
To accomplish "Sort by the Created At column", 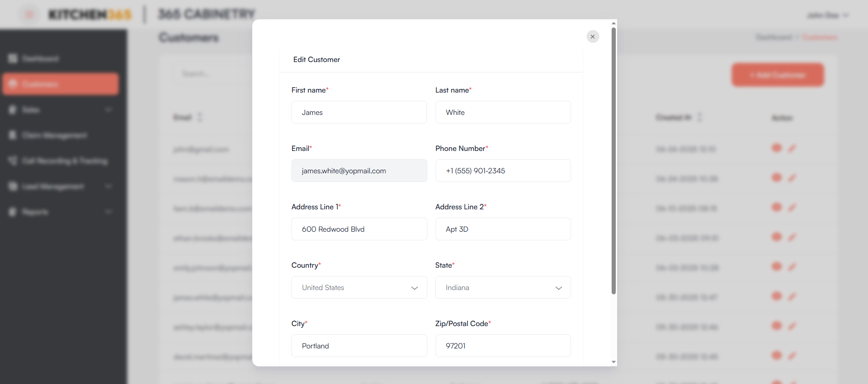I will pyautogui.click(x=679, y=118).
